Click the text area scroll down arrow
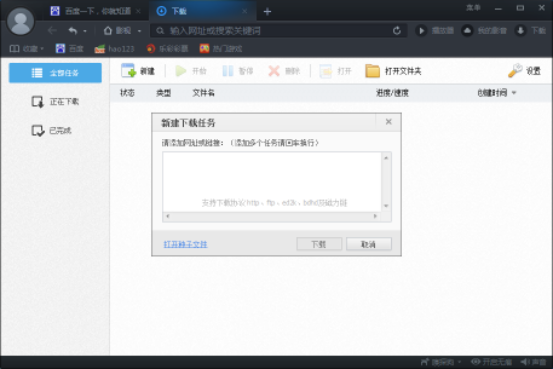553x369 pixels. click(x=386, y=206)
